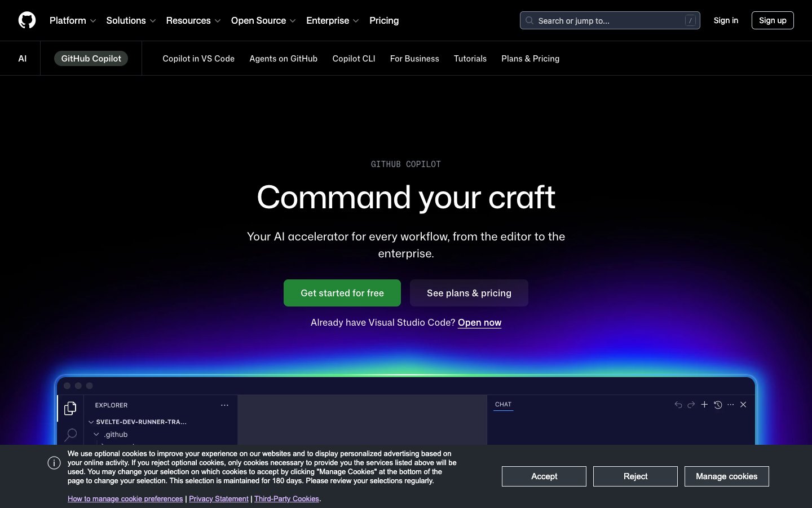
Task: Start a new chat with the plus icon
Action: click(704, 405)
